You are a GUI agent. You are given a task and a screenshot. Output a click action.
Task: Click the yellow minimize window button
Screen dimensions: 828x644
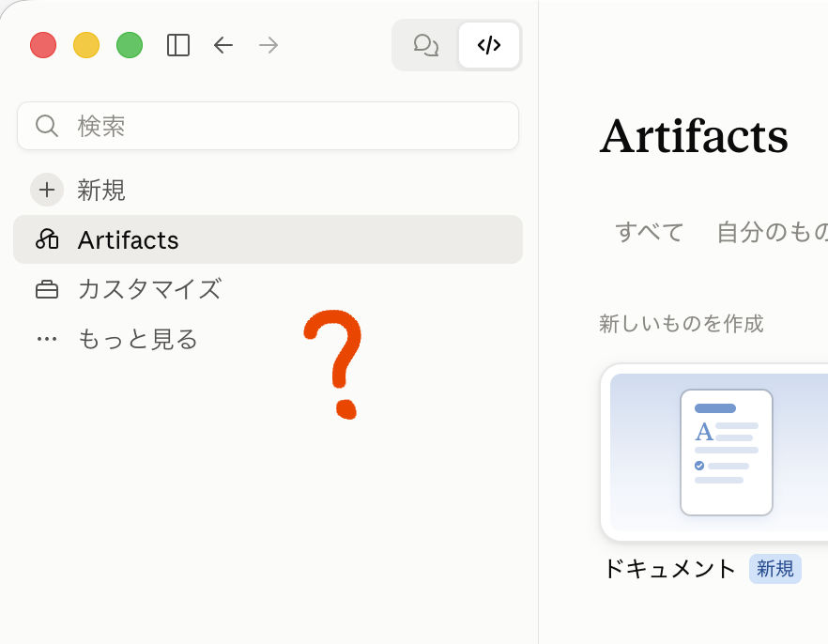[86, 45]
